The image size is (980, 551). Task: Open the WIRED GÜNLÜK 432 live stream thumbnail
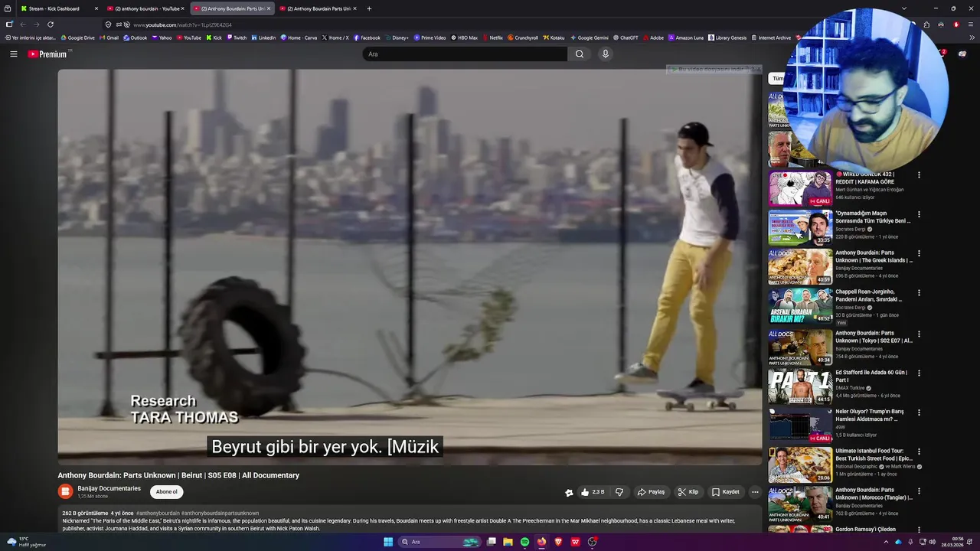point(800,189)
